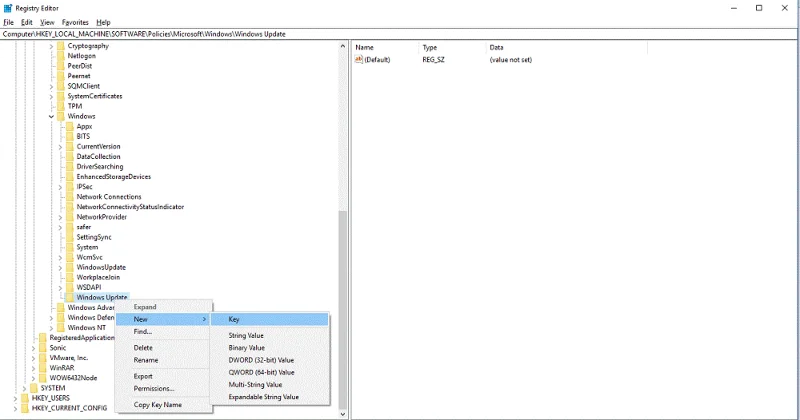Expand the SystemCertificates key
The image size is (800, 420).
(x=51, y=96)
